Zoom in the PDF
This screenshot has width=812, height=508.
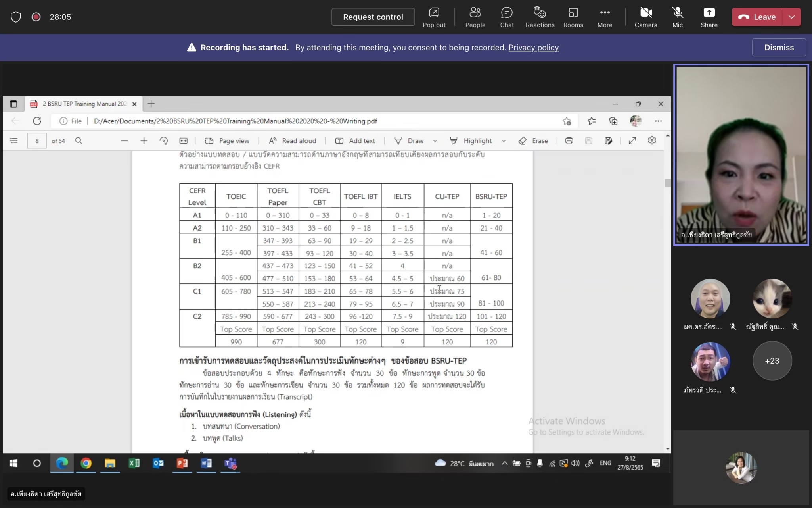point(144,140)
